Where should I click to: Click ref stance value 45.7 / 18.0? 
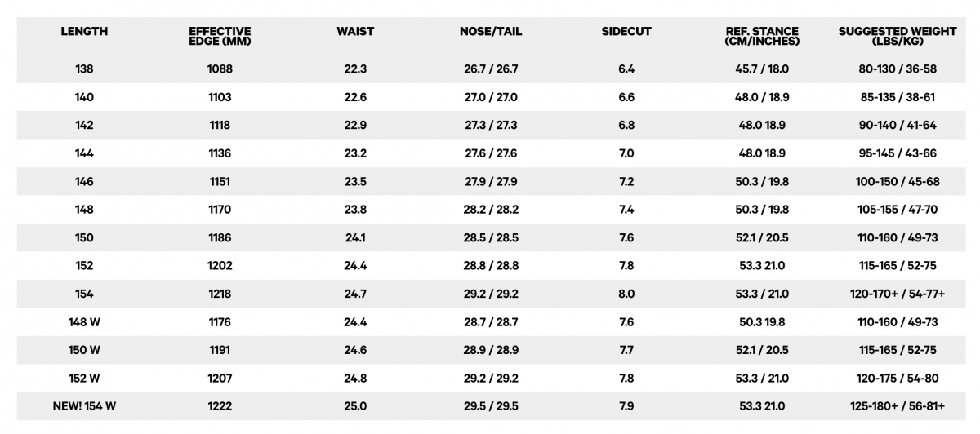(762, 69)
